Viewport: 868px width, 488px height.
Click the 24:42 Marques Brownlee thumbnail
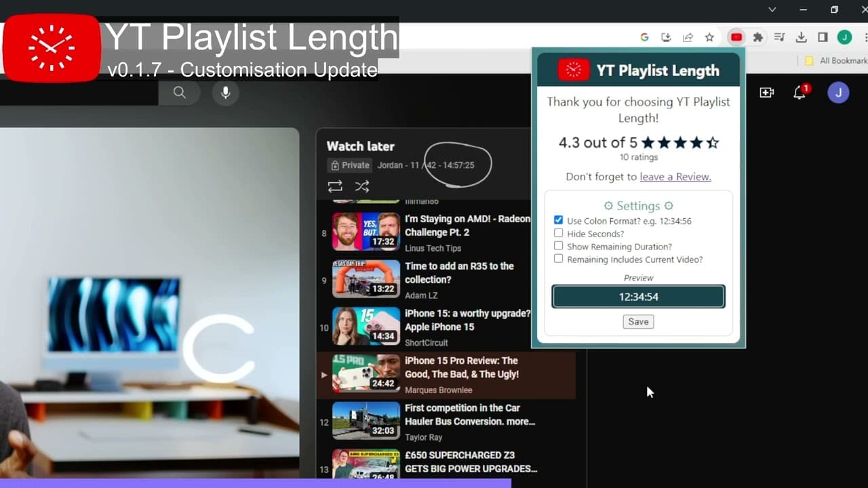pyautogui.click(x=366, y=373)
